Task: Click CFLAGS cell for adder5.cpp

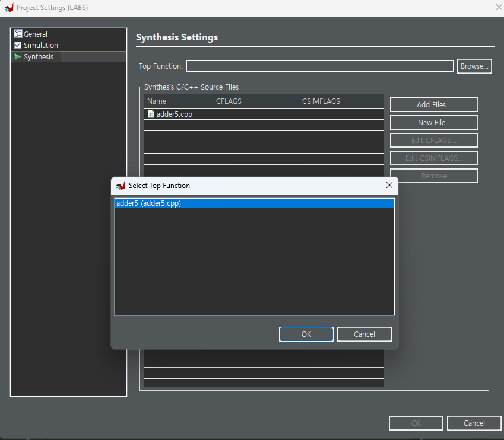Action: (256, 114)
